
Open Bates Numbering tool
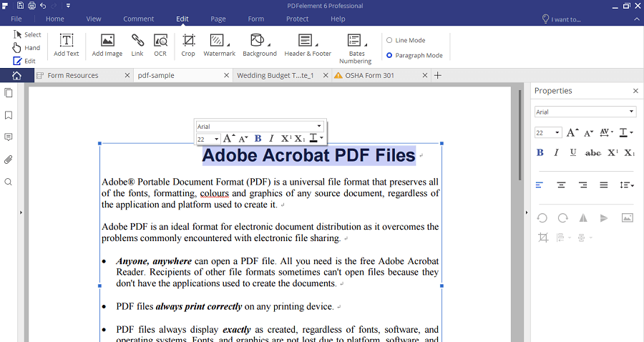pyautogui.click(x=356, y=49)
